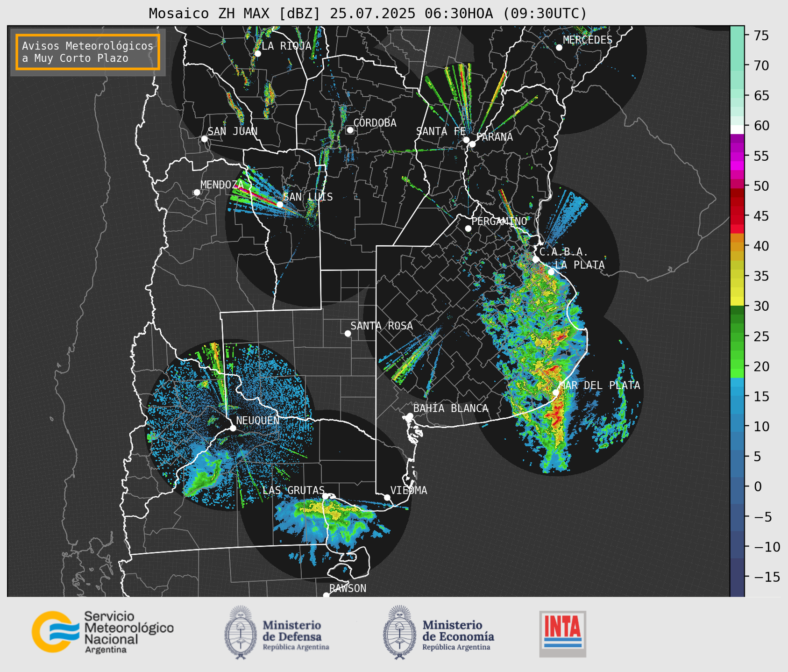This screenshot has height=672, width=788.
Task: Click the INTA logo
Action: pyautogui.click(x=562, y=634)
